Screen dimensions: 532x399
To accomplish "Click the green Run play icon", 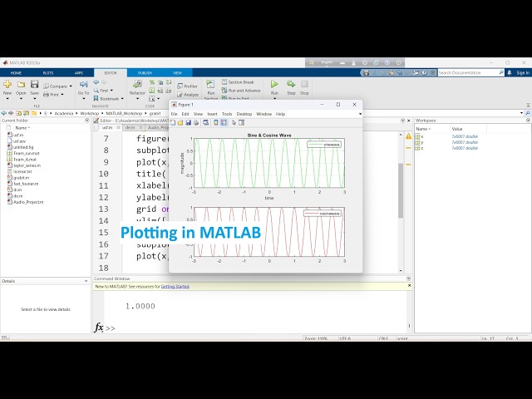I will click(274, 84).
